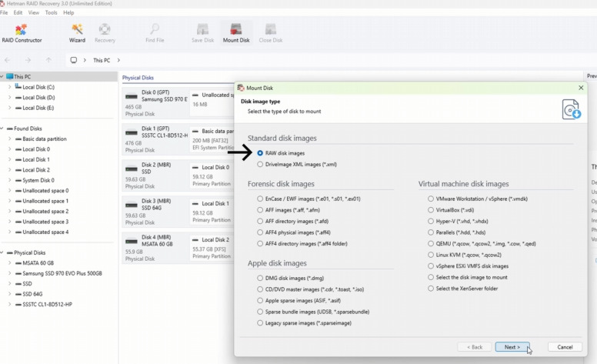Expand path chevron after This PC
This screenshot has height=364, width=597.
(x=118, y=60)
